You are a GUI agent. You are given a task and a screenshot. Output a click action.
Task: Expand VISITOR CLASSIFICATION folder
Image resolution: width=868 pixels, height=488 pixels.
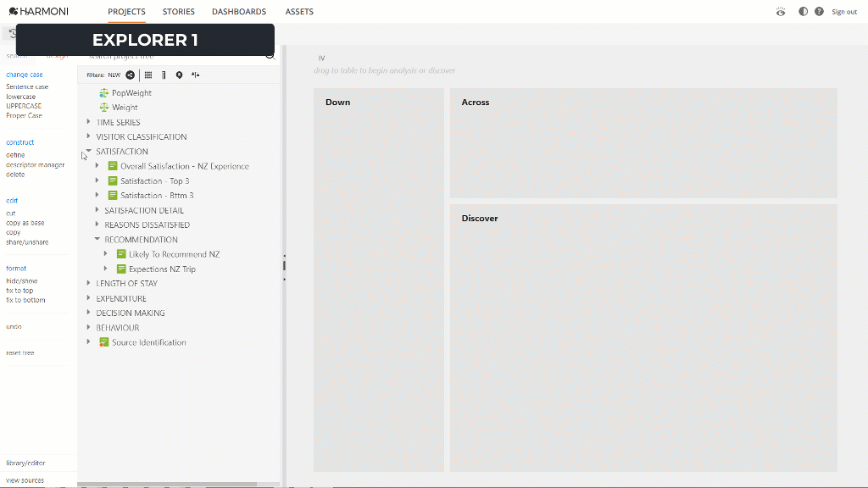(88, 136)
